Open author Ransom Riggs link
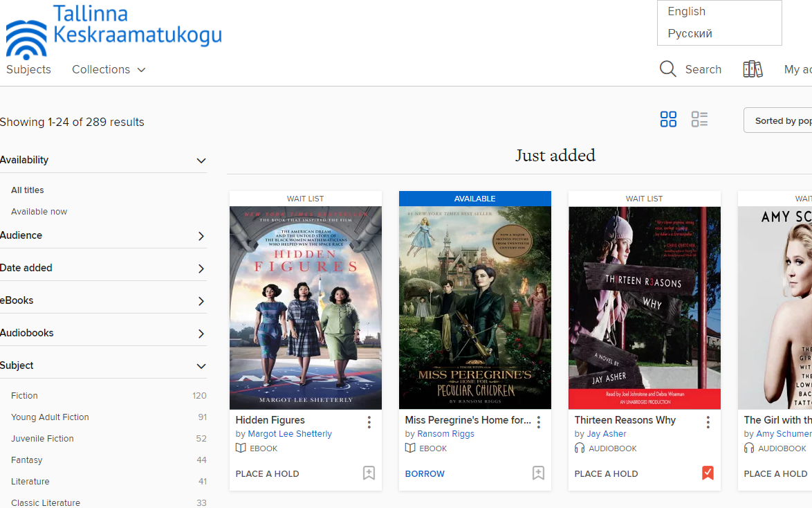812x508 pixels. click(445, 434)
